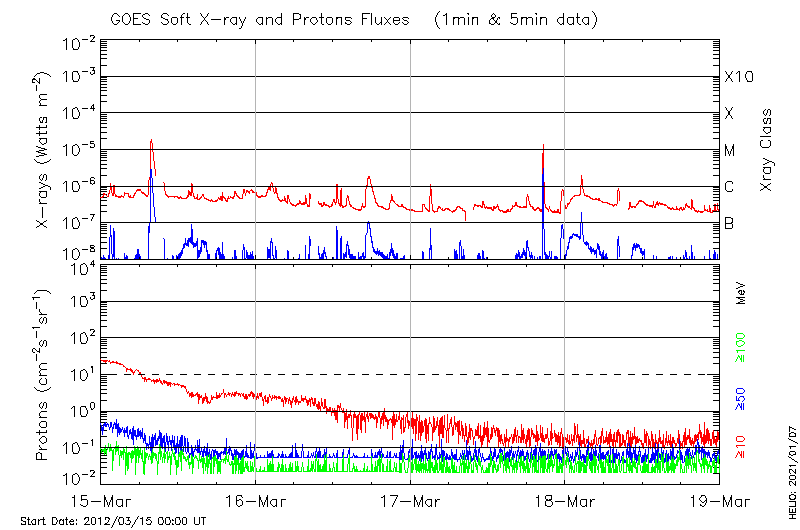Screen dimensions: 800x530
Task: Select the 16-Mar date label on the time axis
Action: coord(255,499)
